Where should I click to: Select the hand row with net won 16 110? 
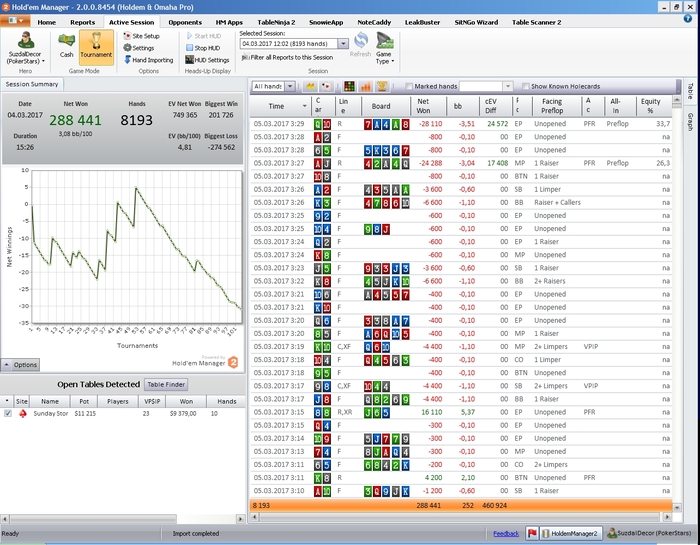tap(461, 412)
